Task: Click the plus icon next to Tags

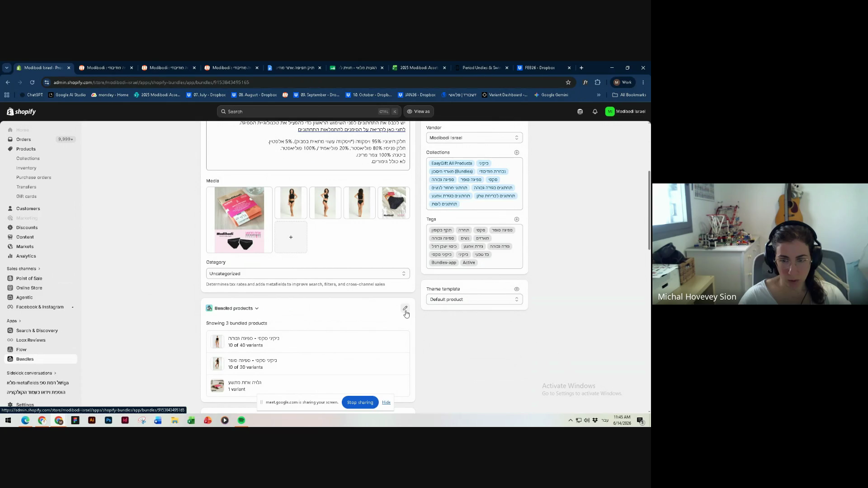Action: pyautogui.click(x=517, y=220)
